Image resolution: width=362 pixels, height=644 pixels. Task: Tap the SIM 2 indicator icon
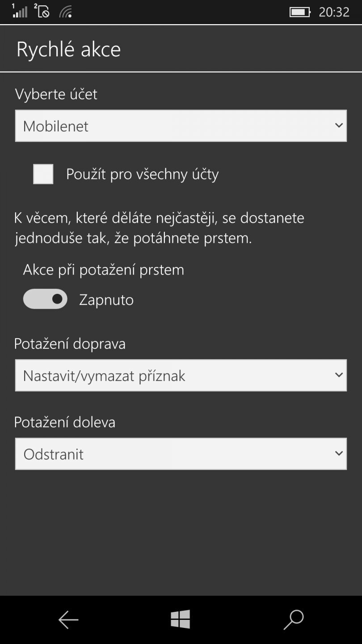[x=42, y=12]
